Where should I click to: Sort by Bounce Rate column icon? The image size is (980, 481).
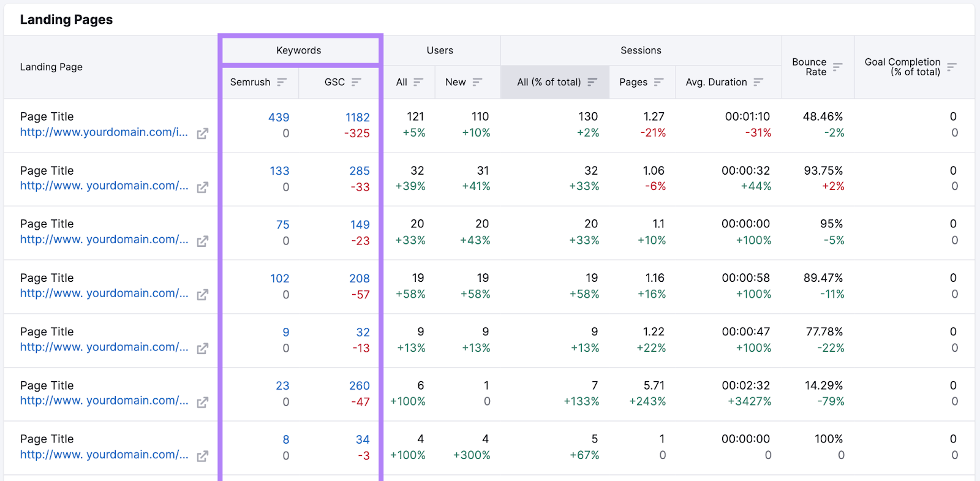coord(837,67)
